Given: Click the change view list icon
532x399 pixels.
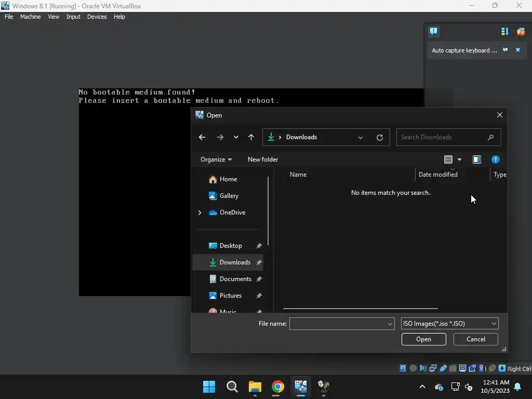Looking at the screenshot, I should click(448, 159).
